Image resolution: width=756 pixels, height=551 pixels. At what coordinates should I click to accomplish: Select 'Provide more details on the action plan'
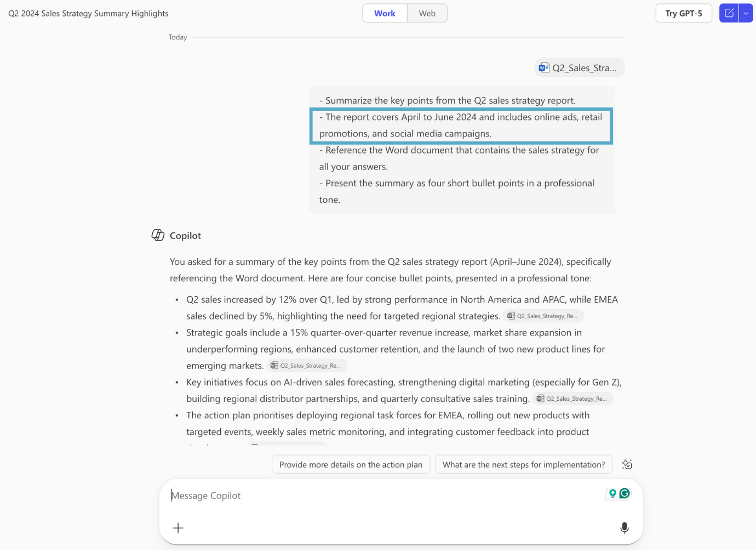point(351,464)
